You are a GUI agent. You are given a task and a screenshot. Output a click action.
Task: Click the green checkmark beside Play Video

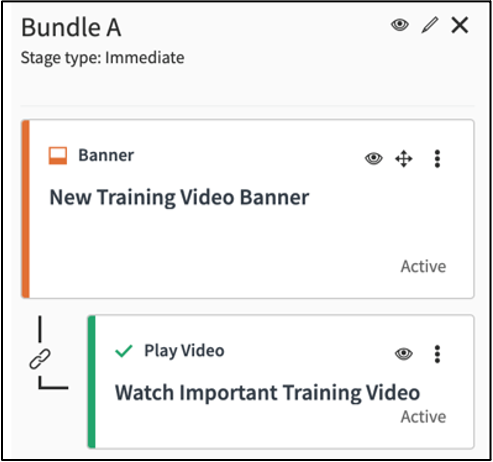(x=124, y=351)
